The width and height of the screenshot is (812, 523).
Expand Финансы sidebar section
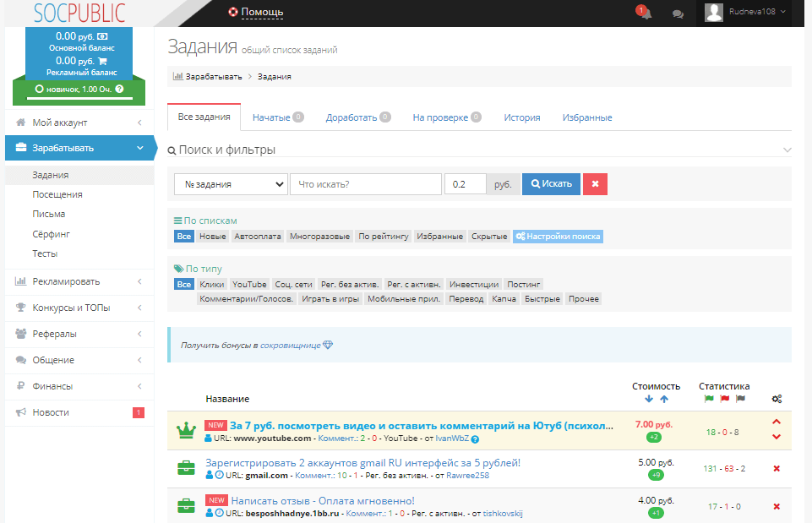point(79,386)
